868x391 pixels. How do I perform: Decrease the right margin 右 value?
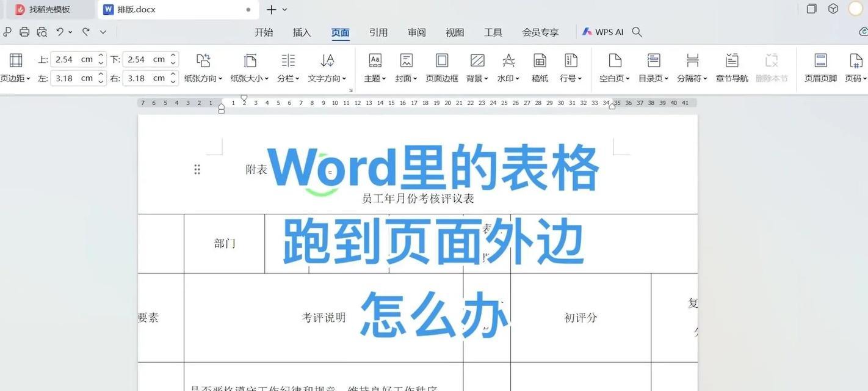[173, 82]
